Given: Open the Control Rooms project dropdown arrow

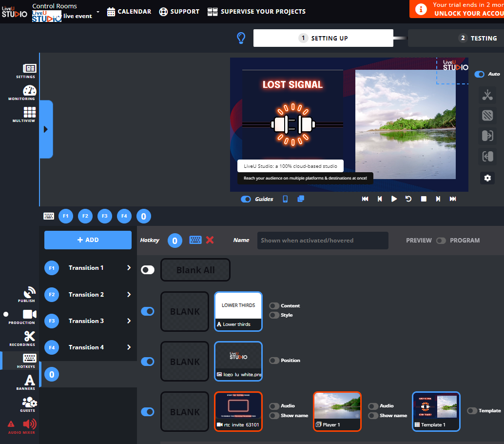Looking at the screenshot, I should (x=98, y=12).
